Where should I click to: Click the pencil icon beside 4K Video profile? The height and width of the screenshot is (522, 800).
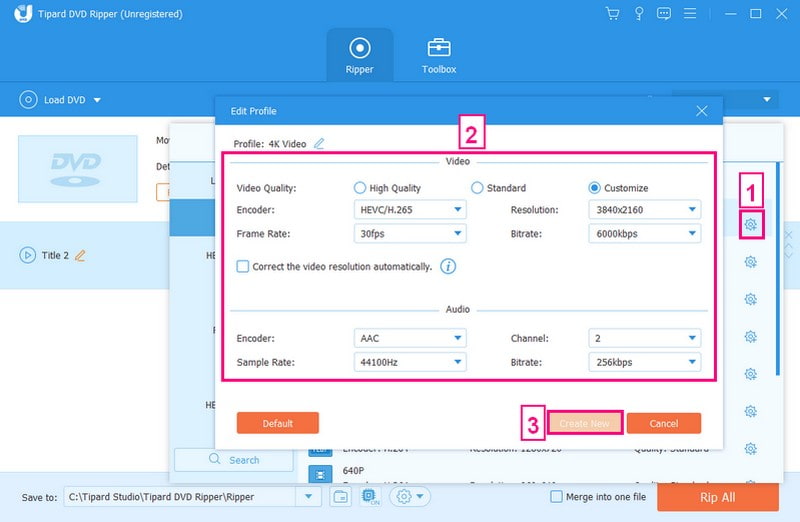pos(319,143)
